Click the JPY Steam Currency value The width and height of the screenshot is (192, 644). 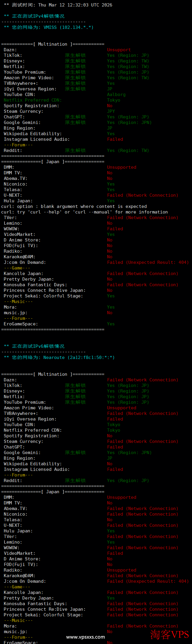(x=111, y=111)
